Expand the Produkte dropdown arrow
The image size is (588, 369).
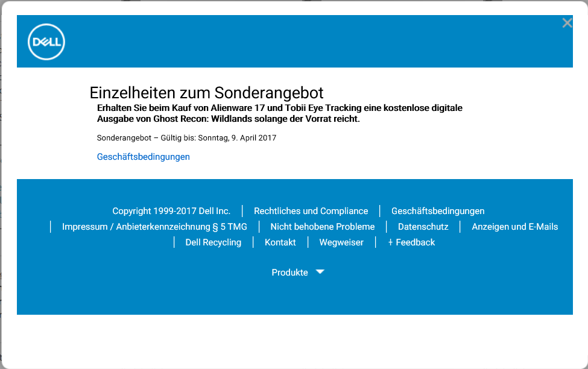tap(320, 272)
